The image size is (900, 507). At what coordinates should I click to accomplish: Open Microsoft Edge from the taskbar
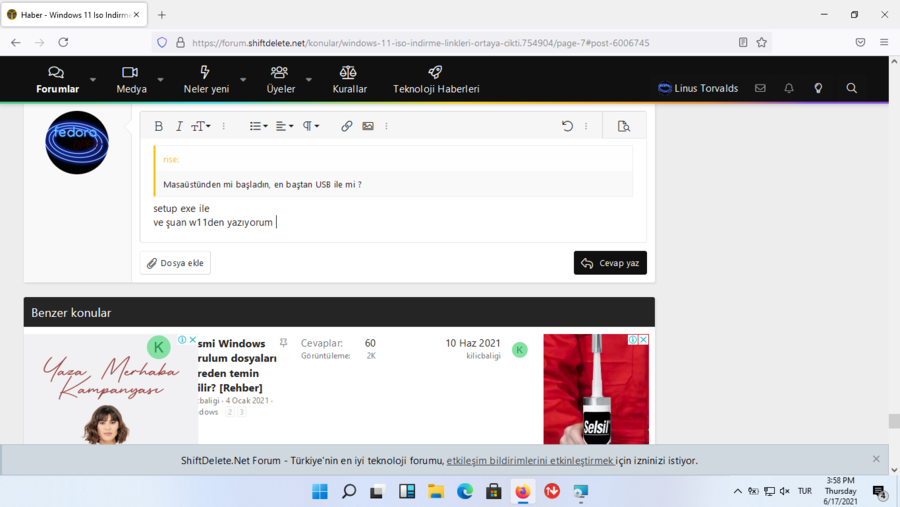tap(465, 491)
